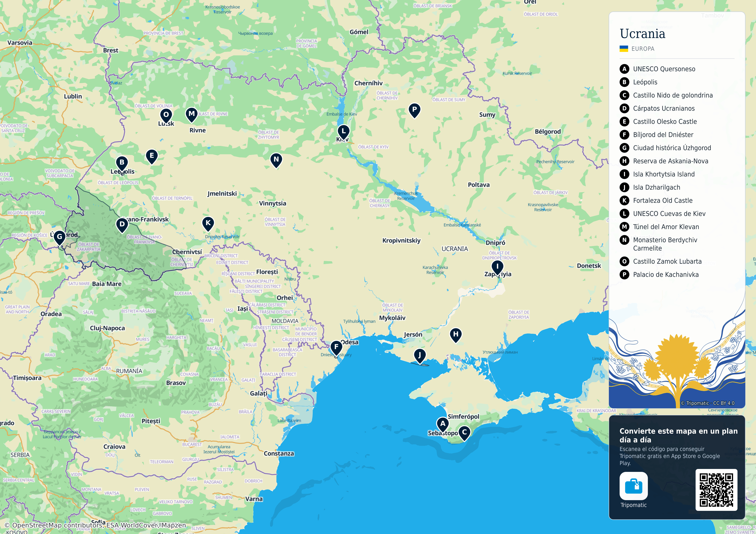Open map pin D in the Carpathians

point(122,225)
